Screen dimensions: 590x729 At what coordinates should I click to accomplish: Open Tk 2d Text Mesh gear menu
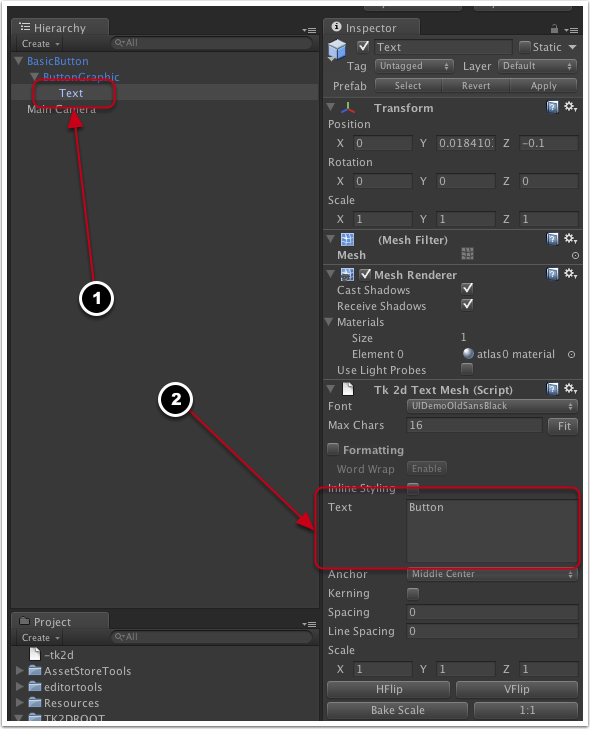click(x=570, y=388)
